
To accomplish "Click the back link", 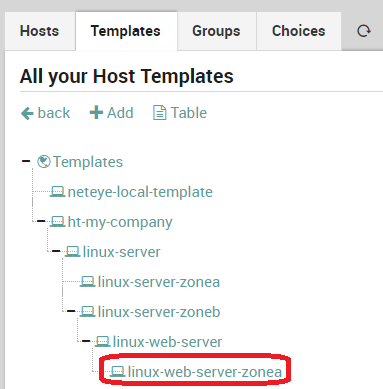I will pyautogui.click(x=45, y=113).
